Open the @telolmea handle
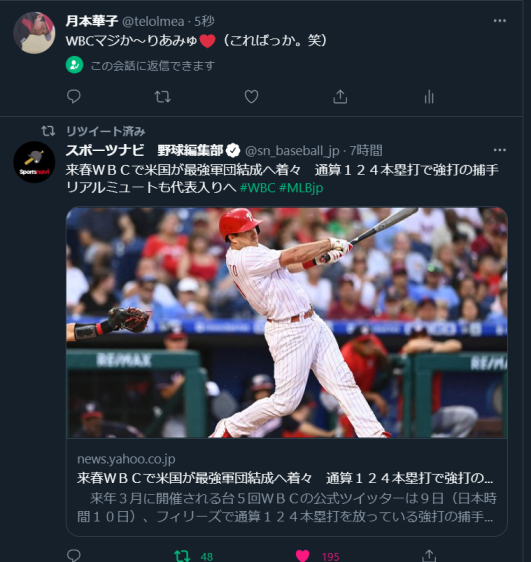The width and height of the screenshot is (531, 562). (x=153, y=22)
